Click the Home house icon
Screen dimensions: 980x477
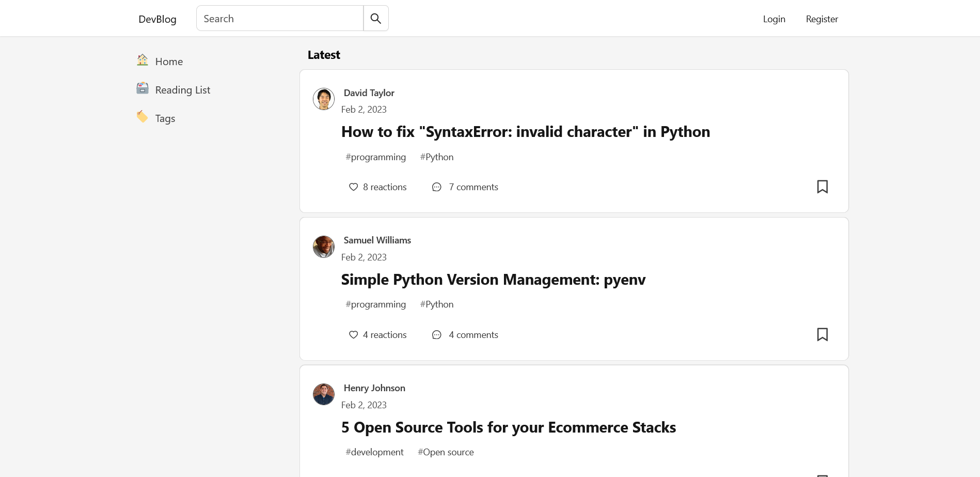point(143,60)
